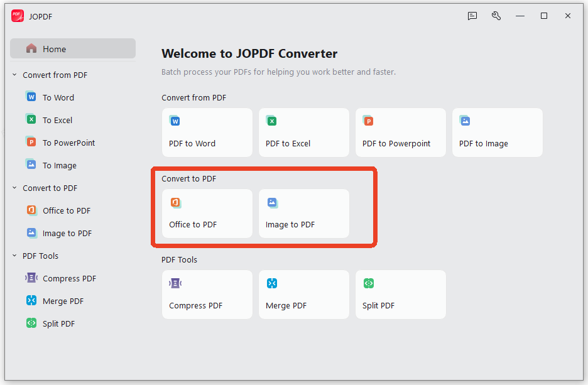Open the wrench settings icon in title bar
The width and height of the screenshot is (588, 385).
pos(496,16)
